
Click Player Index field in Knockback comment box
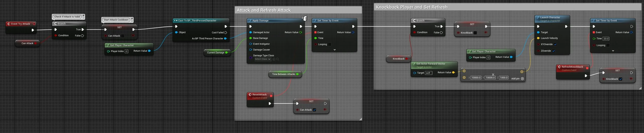point(488,58)
